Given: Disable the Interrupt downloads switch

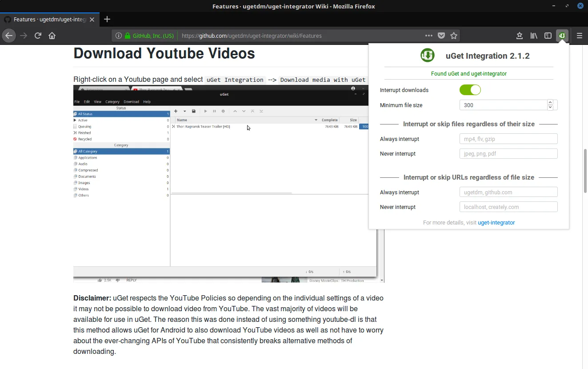Looking at the screenshot, I should 470,90.
